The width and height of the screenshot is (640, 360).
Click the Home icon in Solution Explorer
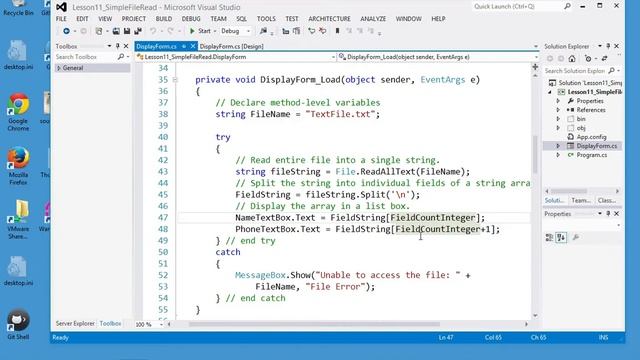(572, 59)
